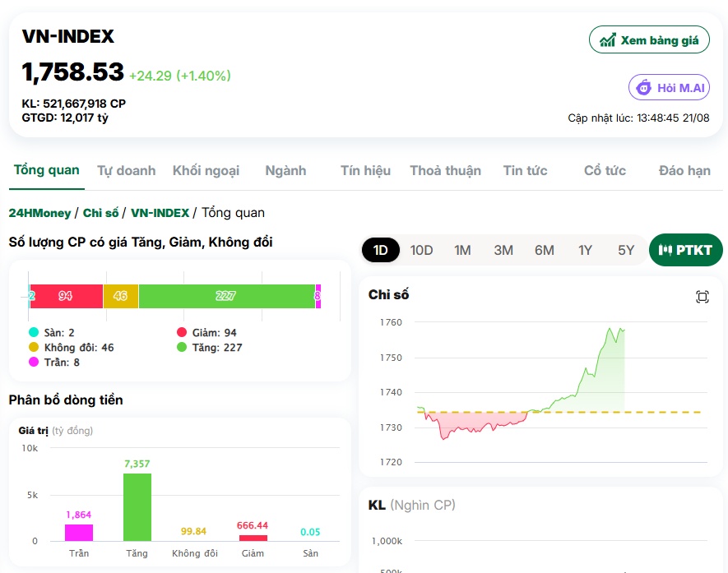728x573 pixels.
Task: Open the Xem bảng giá price board
Action: click(649, 40)
